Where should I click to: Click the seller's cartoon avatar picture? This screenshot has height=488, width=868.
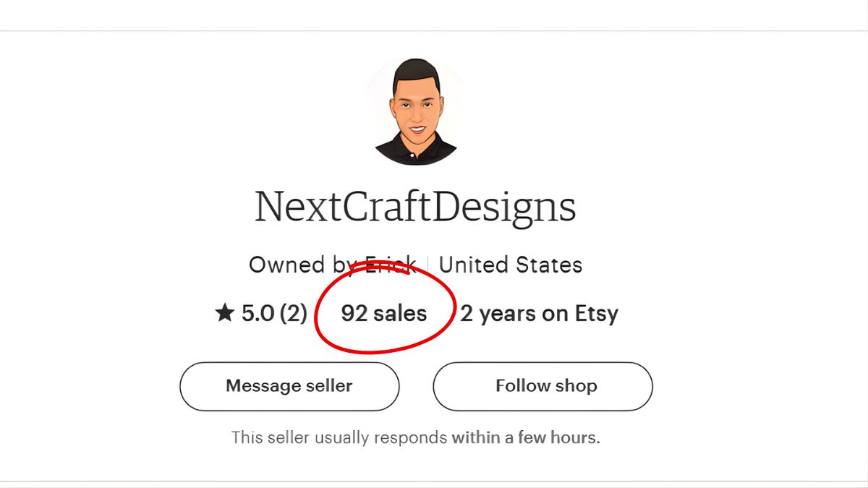[416, 111]
